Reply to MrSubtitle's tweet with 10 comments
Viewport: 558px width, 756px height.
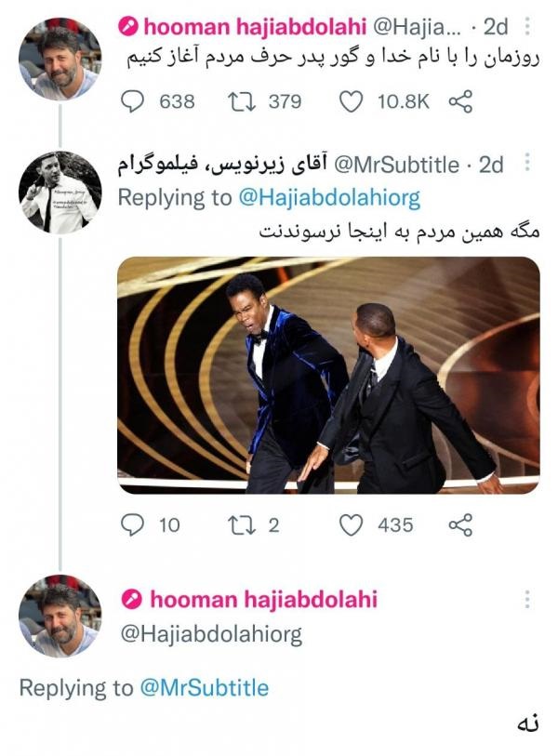tap(134, 525)
